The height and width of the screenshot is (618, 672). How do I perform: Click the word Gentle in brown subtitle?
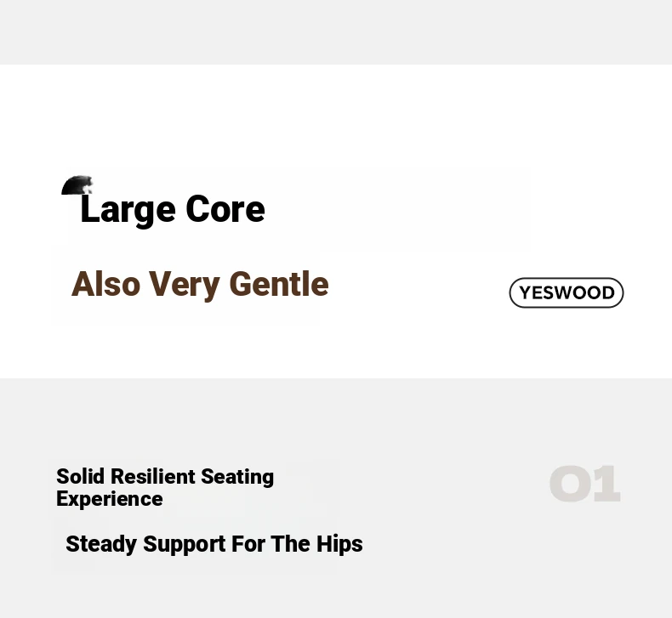point(279,284)
